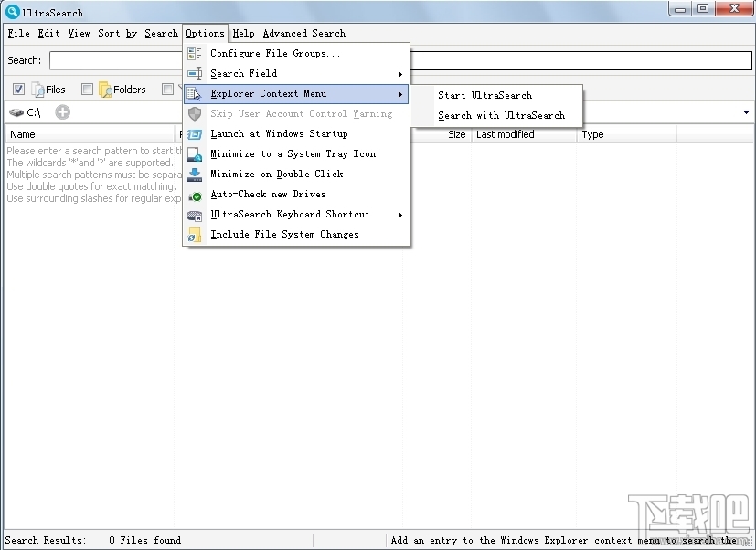Choose Start UltraSearch in the submenu

pyautogui.click(x=497, y=95)
